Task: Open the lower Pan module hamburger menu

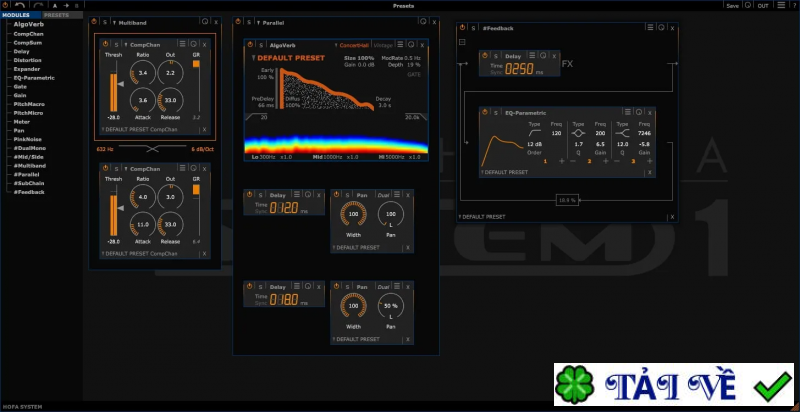Action: click(396, 287)
